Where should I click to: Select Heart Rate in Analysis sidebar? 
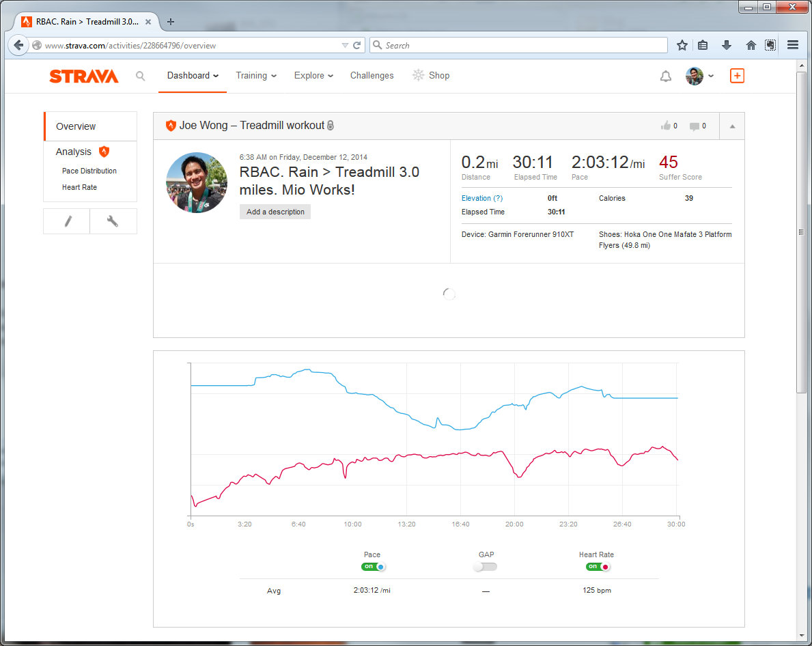[x=79, y=187]
